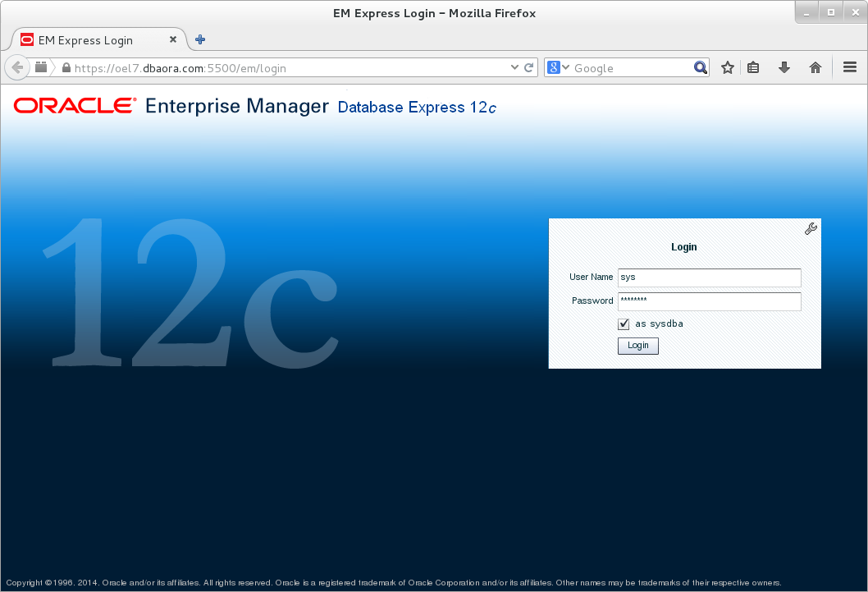Screen dimensions: 868x592
Task: Bookmark this page with the star icon
Action: pos(728,67)
